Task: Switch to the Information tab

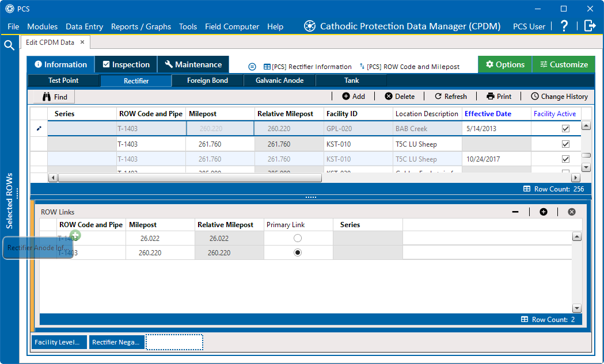Action: [x=60, y=64]
